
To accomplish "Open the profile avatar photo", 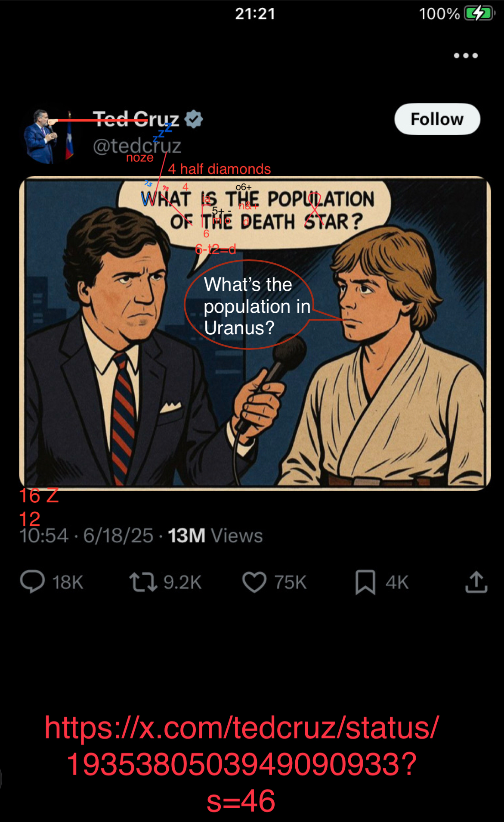I will (x=48, y=136).
